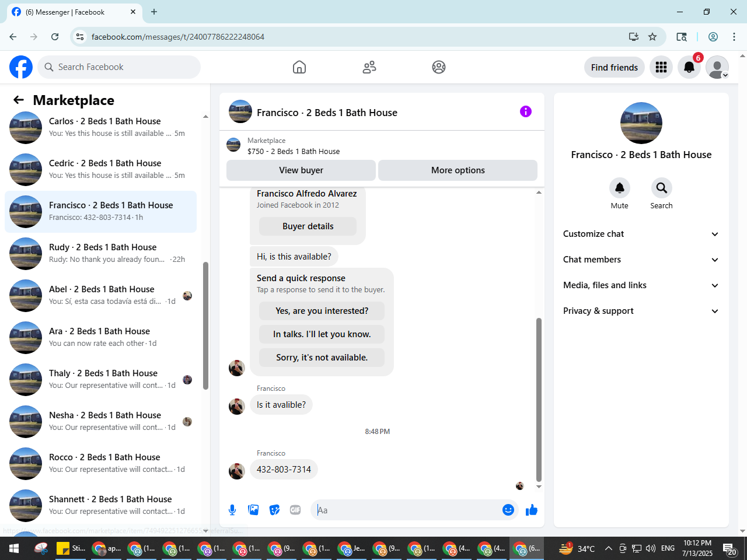Click Francisco's avatar beside the phone number message
This screenshot has height=560, width=747.
pos(236,471)
